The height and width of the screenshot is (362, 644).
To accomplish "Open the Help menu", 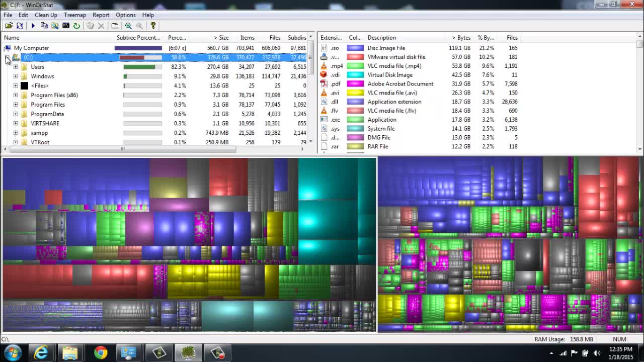I will [x=148, y=15].
